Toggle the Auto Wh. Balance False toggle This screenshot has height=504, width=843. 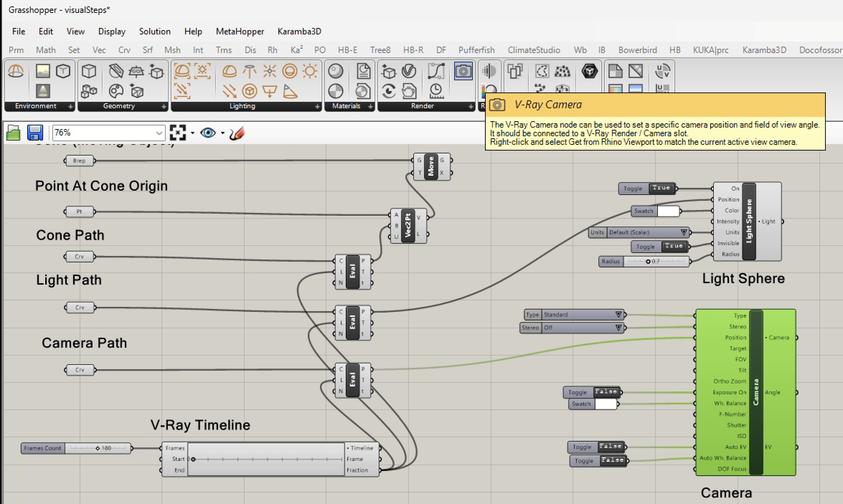(613, 461)
